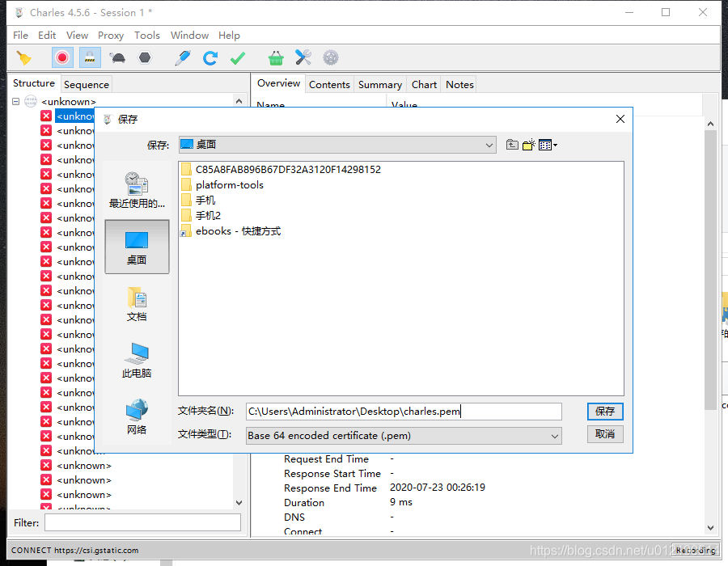Click the Request End Time row
This screenshot has width=728, height=566.
pyautogui.click(x=340, y=458)
